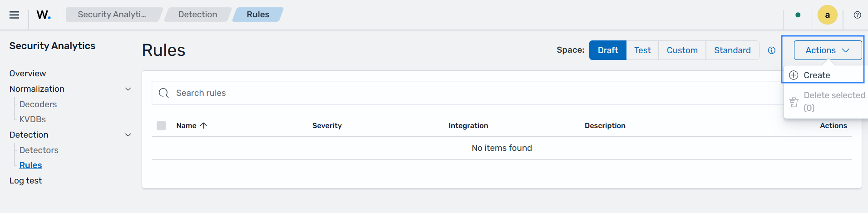Collapse the Normalization section chevron
The height and width of the screenshot is (213, 868).
point(128,89)
